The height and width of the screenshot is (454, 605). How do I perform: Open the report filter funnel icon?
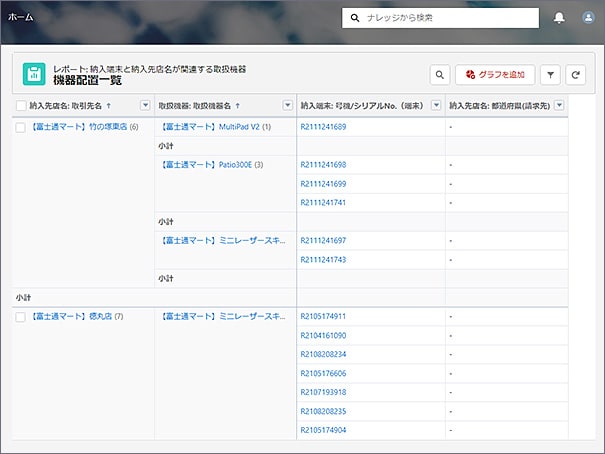(550, 74)
